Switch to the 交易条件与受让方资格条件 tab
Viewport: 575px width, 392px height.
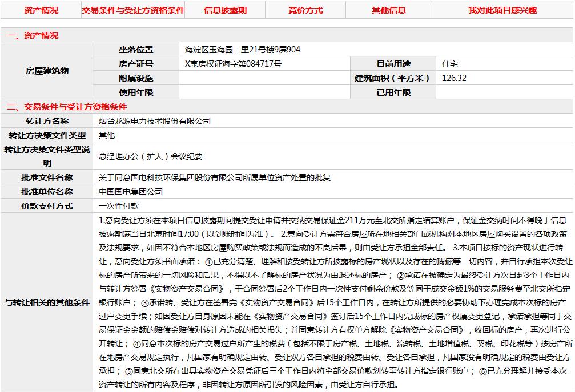point(133,10)
